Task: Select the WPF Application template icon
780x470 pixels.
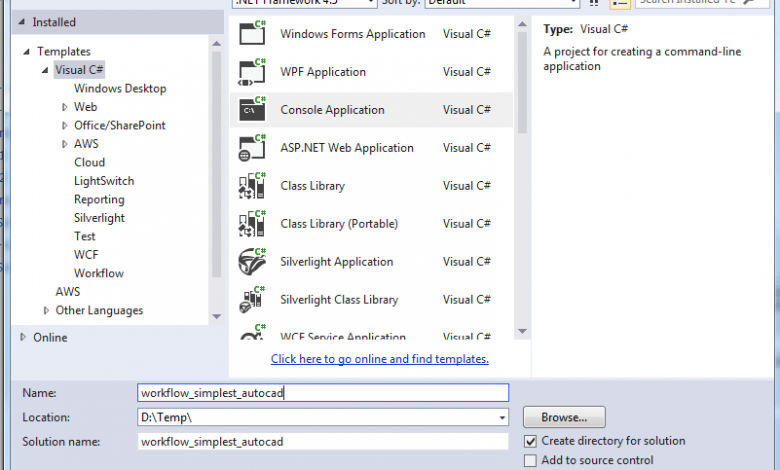Action: click(x=252, y=72)
